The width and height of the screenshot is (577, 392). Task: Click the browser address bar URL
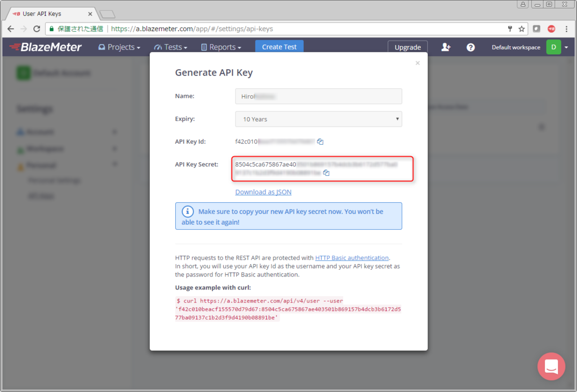192,29
